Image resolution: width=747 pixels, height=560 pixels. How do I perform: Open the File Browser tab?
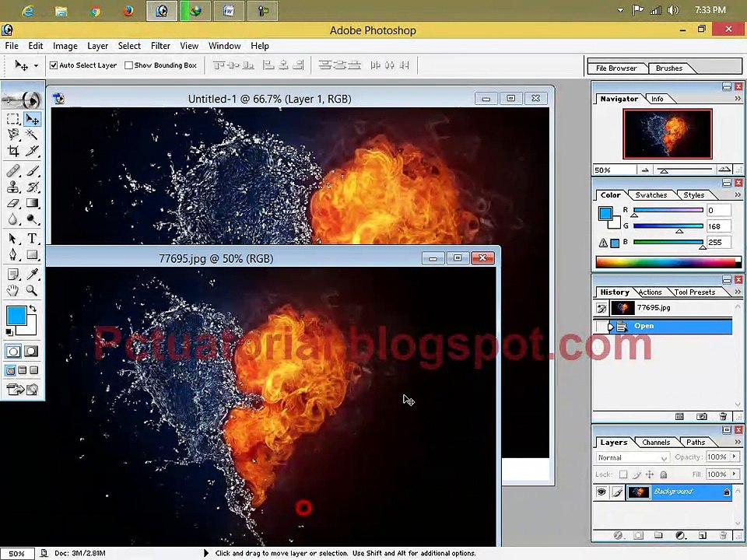tap(616, 68)
